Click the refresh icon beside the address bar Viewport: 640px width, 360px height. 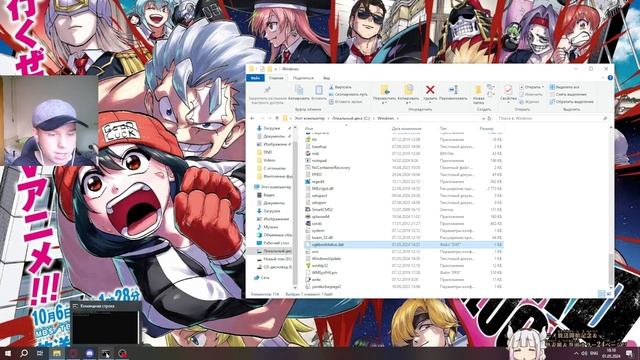(x=489, y=118)
